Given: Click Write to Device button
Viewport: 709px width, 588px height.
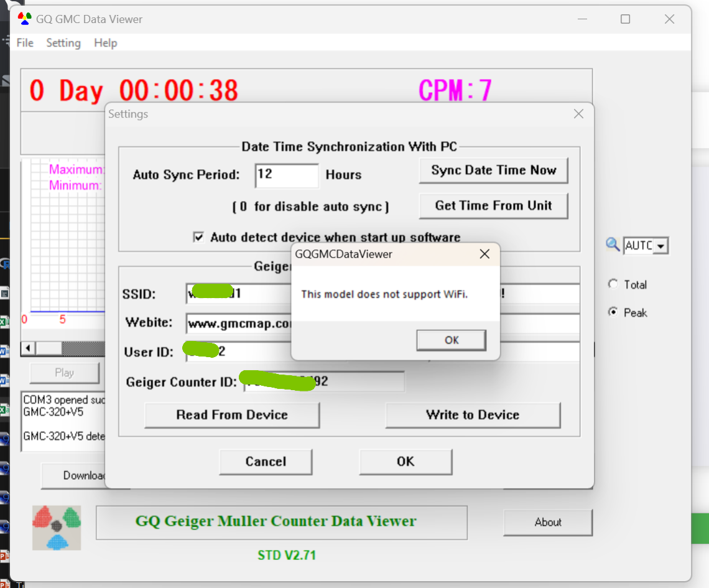Looking at the screenshot, I should 473,415.
